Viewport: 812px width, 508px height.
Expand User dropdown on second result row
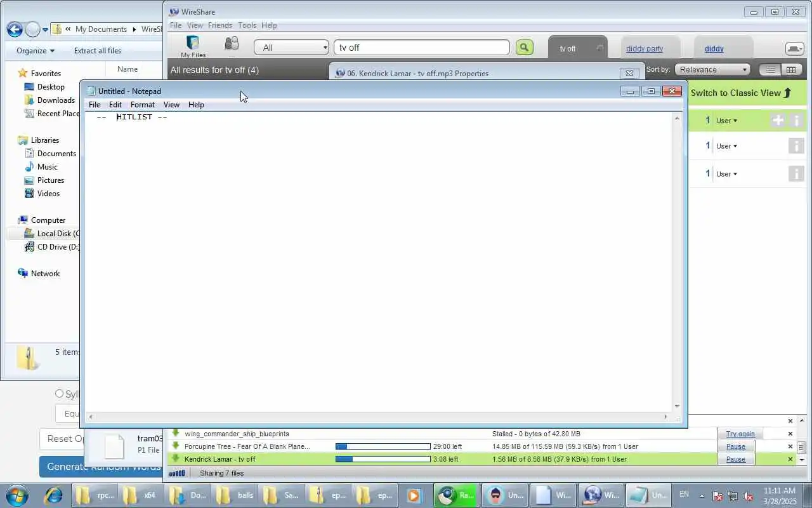[x=726, y=146]
